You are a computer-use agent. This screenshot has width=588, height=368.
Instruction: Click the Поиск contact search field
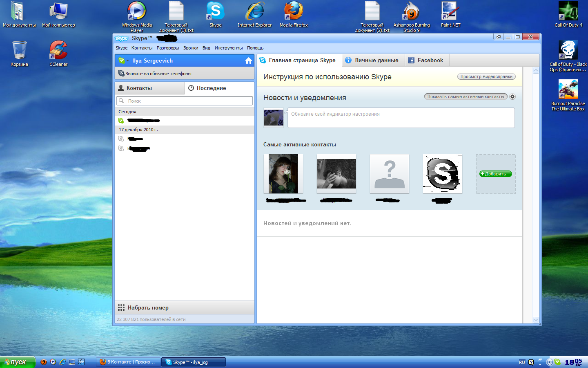185,101
